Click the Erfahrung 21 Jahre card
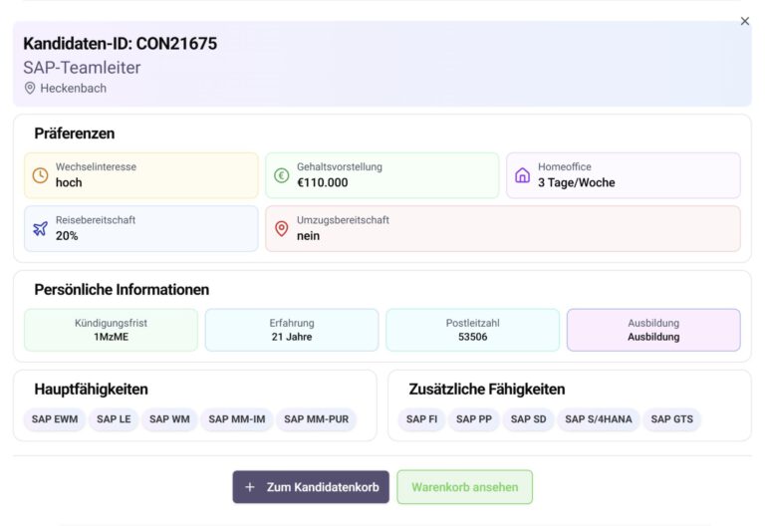This screenshot has height=532, width=765. [292, 330]
